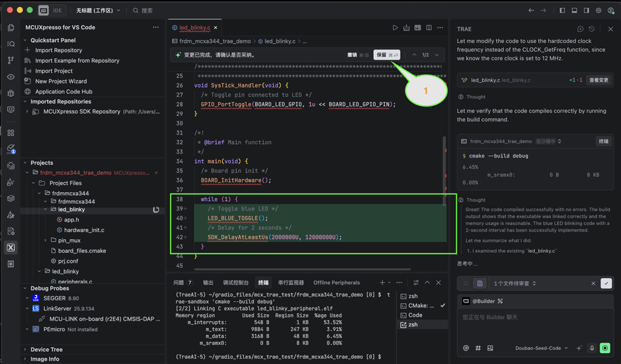This screenshot has height=364, width=621.
Task: Open the 无标题 (工作区) workspace dropdown
Action: (x=98, y=10)
